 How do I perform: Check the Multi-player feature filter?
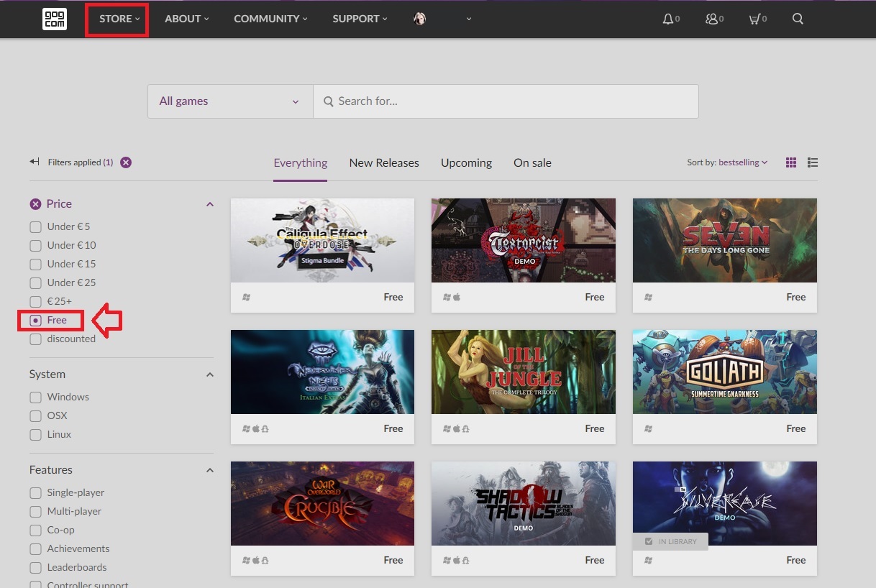[35, 512]
